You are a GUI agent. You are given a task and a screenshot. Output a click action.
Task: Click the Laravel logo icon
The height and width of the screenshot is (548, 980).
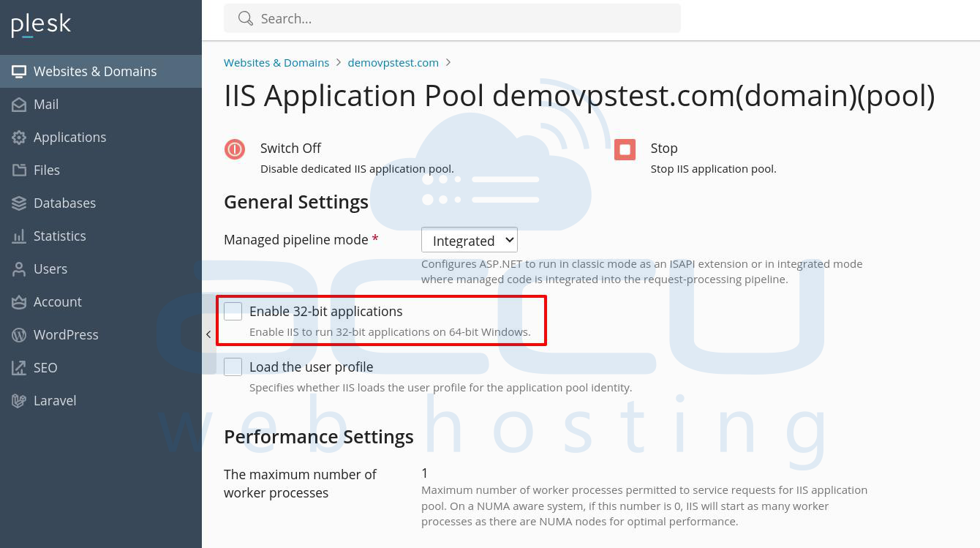pos(19,401)
